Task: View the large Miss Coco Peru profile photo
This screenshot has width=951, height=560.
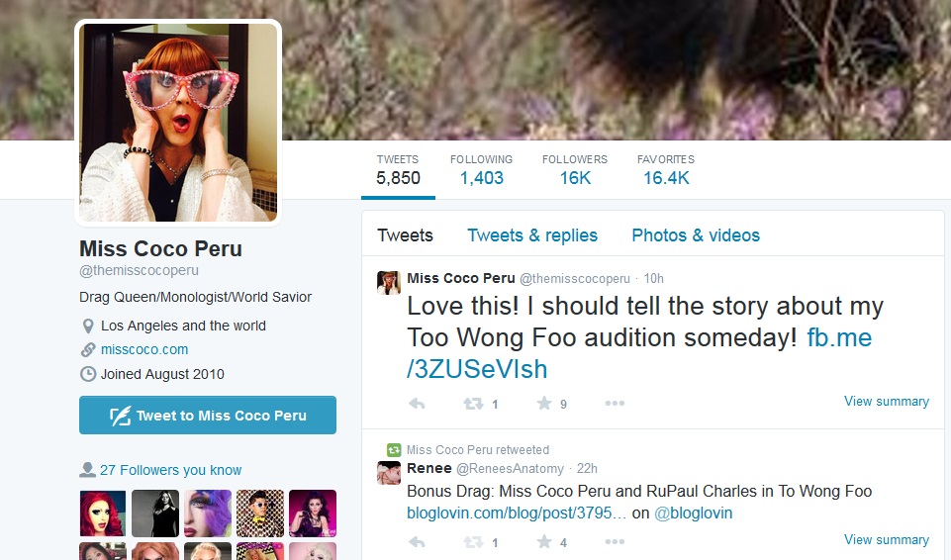Action: click(178, 123)
